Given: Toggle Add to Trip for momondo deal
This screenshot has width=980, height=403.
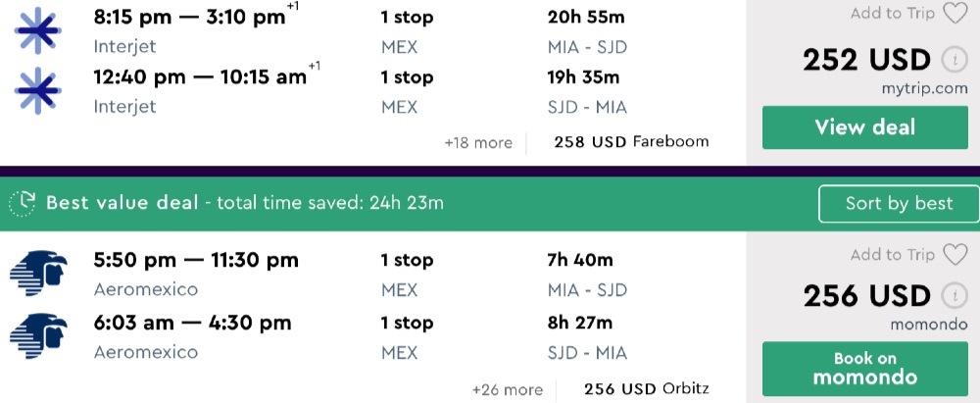Looking at the screenshot, I should (892, 255).
